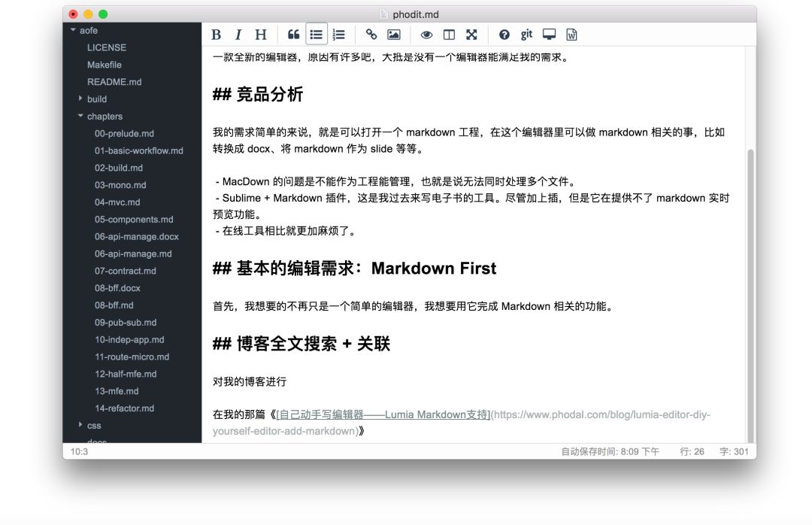Insert a blockquote with the quote icon
Viewport: 812px width, 525px height.
coord(294,35)
